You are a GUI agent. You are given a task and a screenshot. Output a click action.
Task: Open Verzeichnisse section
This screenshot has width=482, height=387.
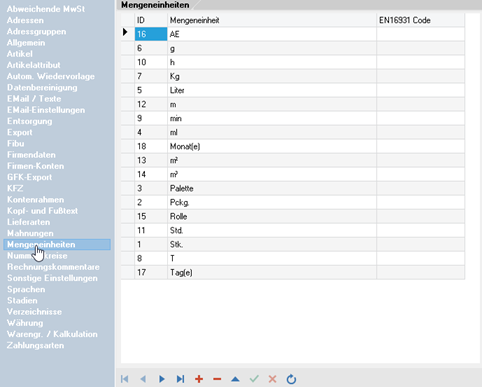34,312
